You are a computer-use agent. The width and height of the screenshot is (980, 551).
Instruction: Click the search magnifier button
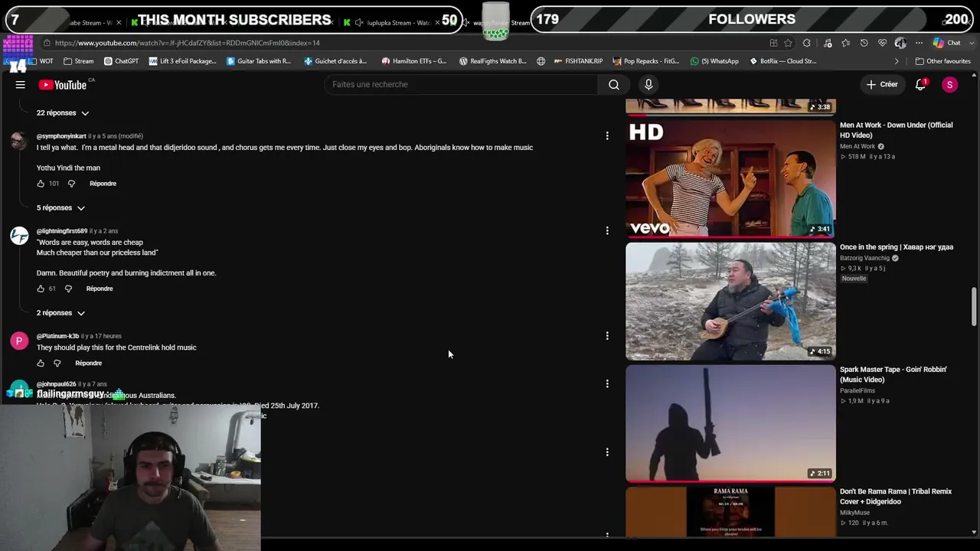[614, 85]
